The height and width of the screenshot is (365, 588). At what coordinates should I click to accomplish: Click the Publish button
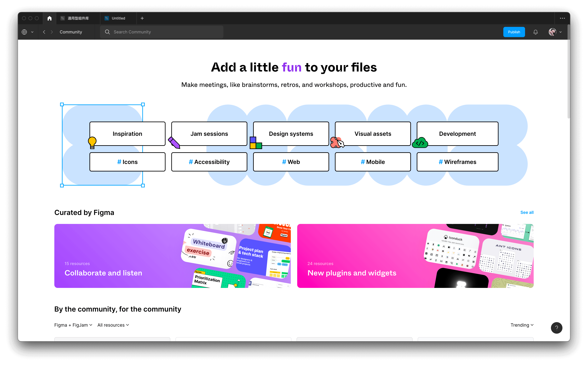514,32
